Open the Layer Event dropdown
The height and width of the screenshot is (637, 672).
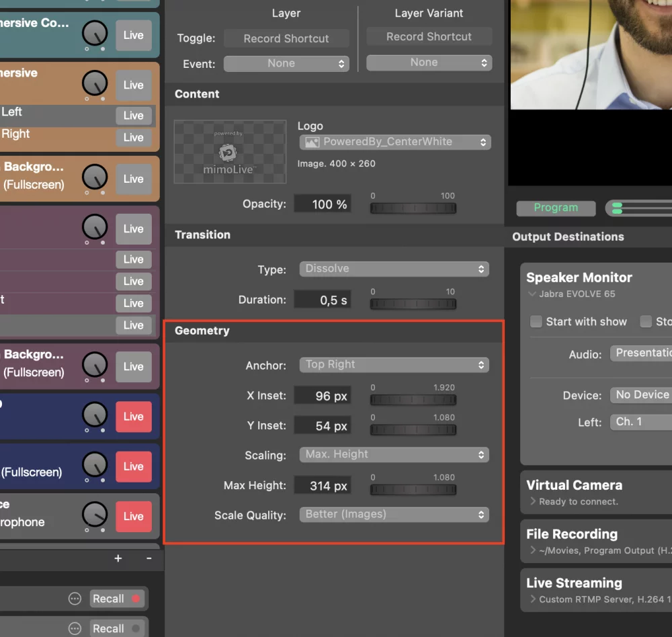[x=286, y=63]
